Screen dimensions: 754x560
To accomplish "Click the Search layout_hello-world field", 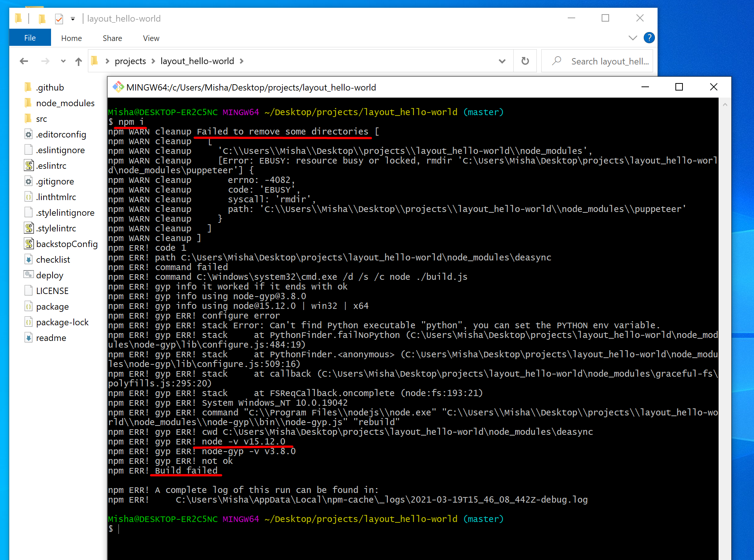I will (597, 61).
